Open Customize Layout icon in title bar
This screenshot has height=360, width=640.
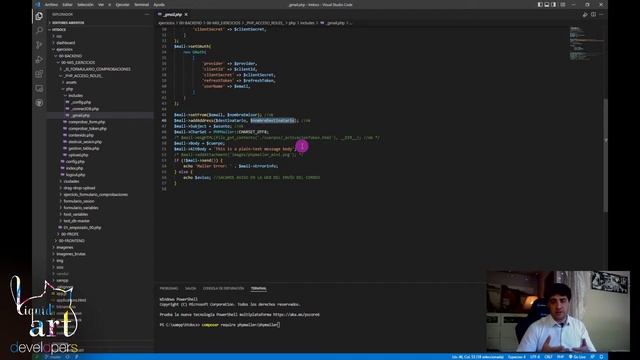click(x=563, y=4)
